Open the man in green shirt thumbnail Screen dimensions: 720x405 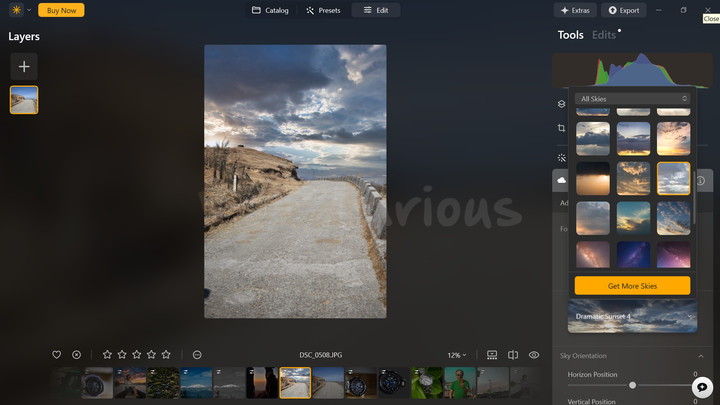[x=460, y=382]
